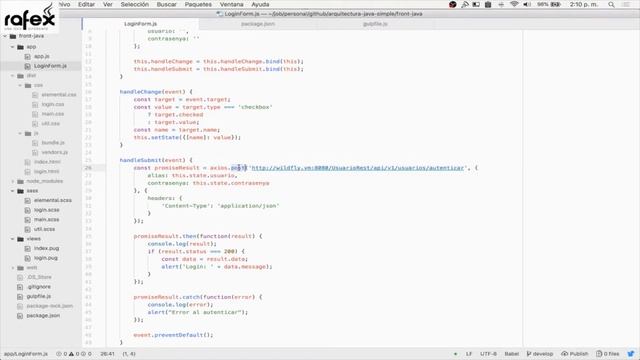Screen dimensions: 640x360
Task: Click the login.scss file icon
Action: tap(27, 210)
